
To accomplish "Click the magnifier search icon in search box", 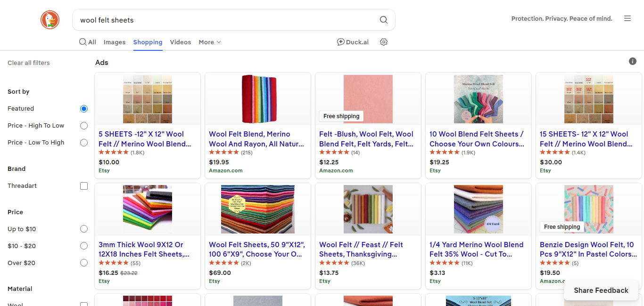I will (384, 20).
